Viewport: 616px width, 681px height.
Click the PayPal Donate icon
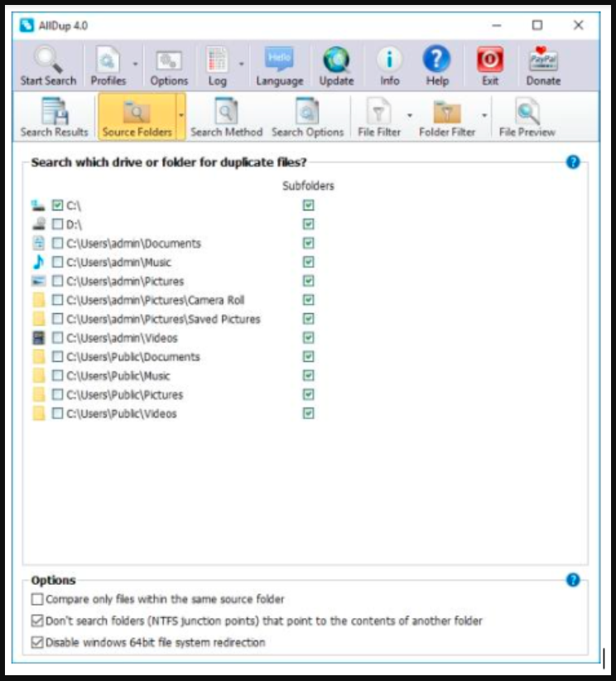(x=543, y=59)
